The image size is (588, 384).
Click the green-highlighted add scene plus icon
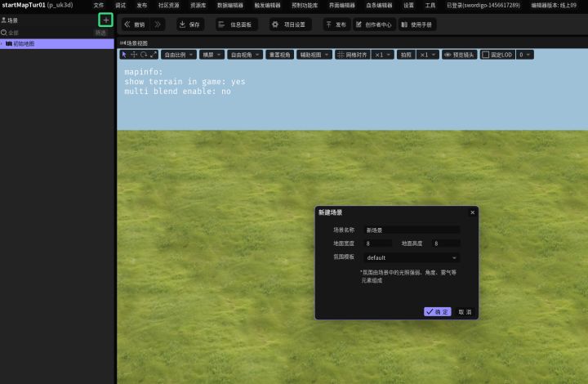[x=105, y=20]
